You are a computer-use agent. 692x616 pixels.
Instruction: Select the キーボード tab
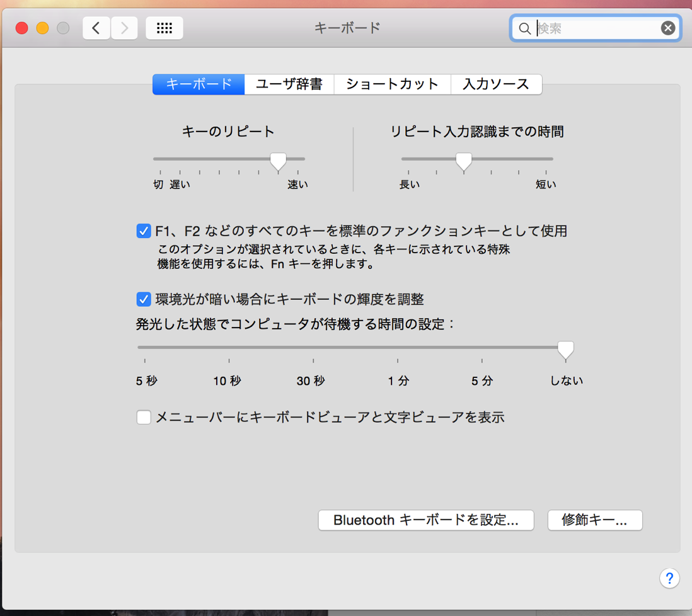pos(199,84)
